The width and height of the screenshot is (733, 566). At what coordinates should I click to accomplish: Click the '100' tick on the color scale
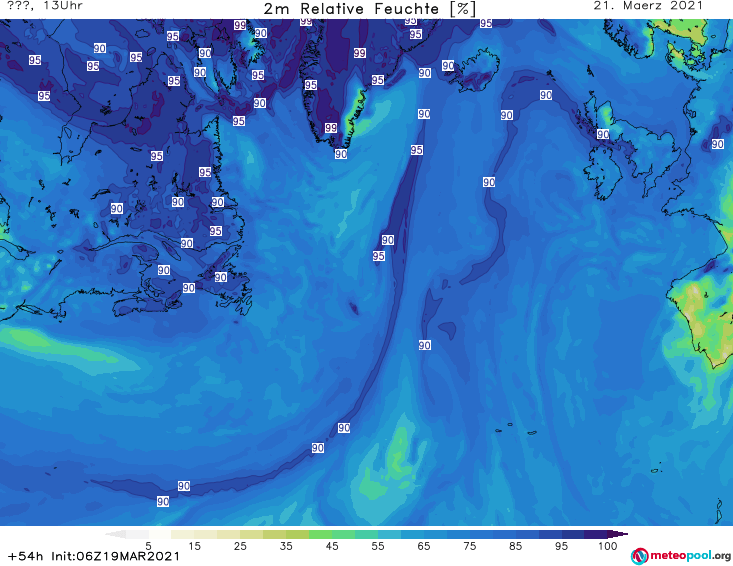607,546
